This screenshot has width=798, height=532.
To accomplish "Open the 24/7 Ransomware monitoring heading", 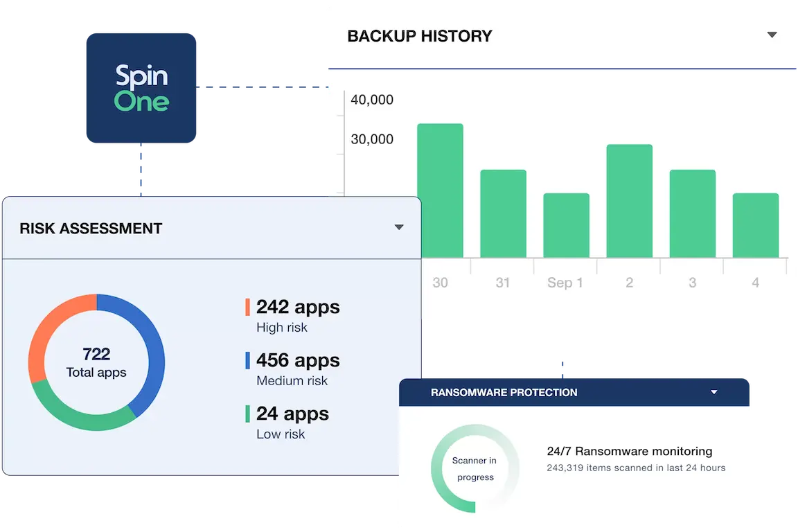I will (629, 451).
